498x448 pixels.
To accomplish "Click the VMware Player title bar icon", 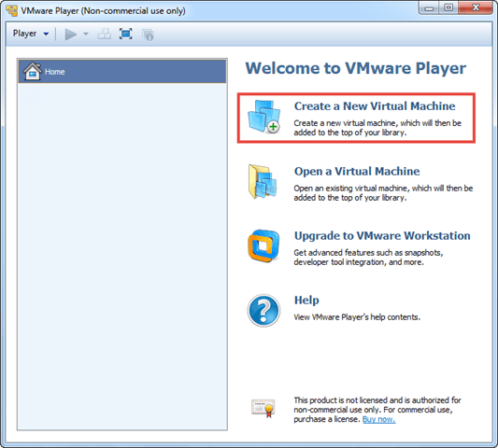I will [12, 10].
